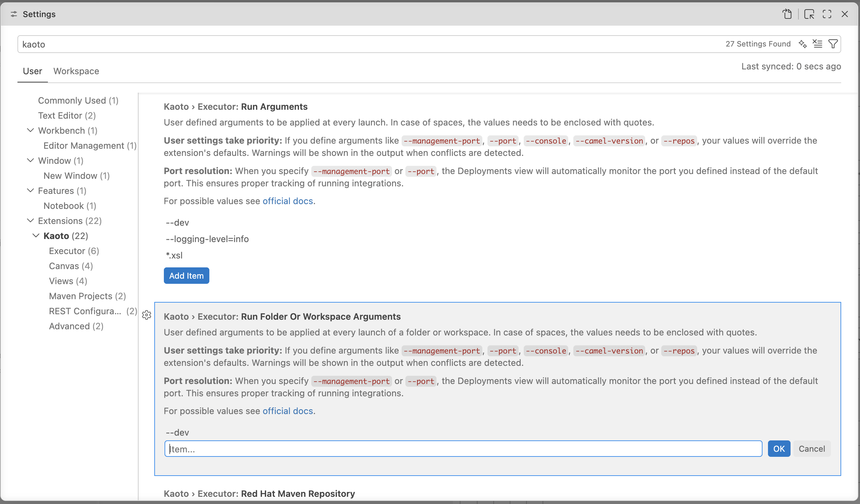This screenshot has width=860, height=504.
Task: Click the editor layout split icon
Action: (x=809, y=14)
